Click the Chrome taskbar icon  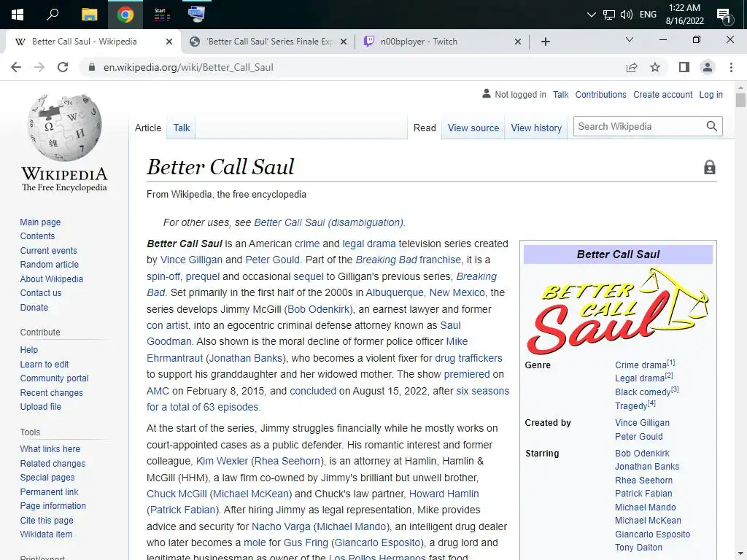[x=125, y=15]
